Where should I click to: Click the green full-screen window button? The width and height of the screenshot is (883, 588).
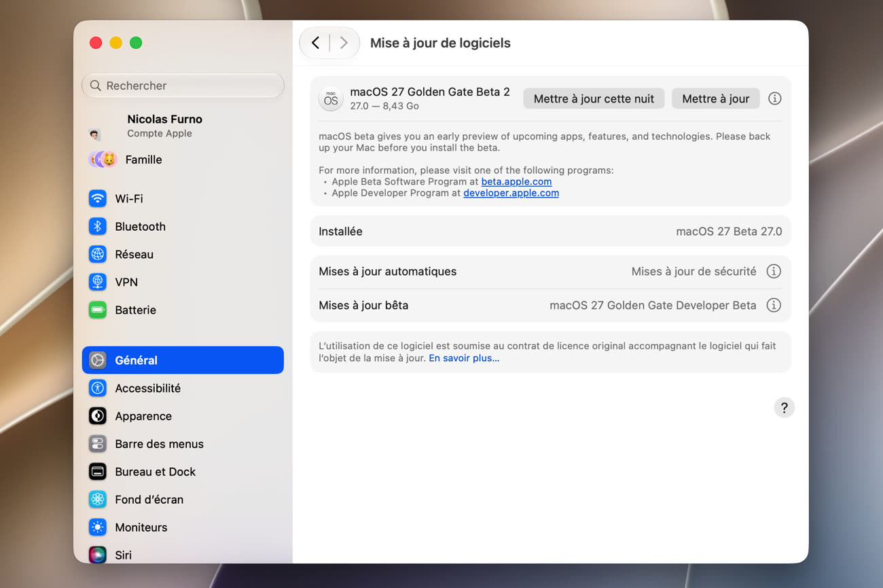(x=136, y=43)
